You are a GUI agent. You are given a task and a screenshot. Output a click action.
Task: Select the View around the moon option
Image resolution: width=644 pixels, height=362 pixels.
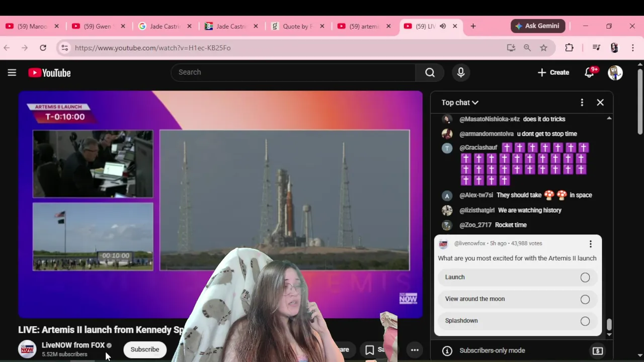click(x=518, y=299)
